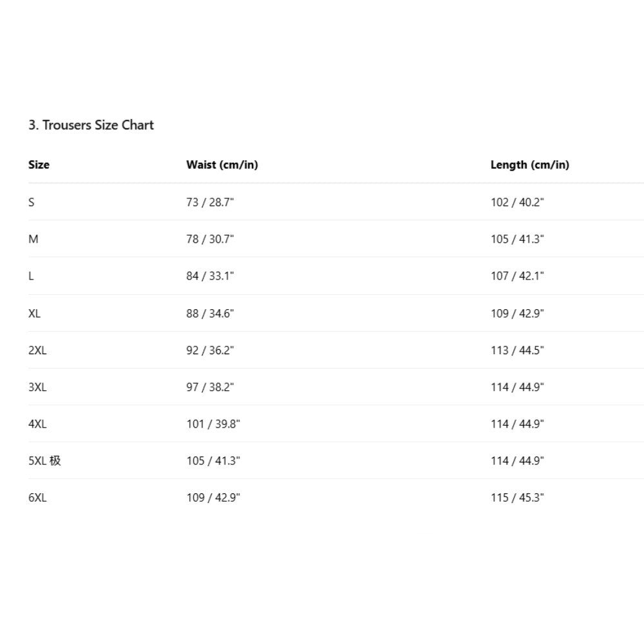Select the S size row label
Image resolution: width=644 pixels, height=644 pixels.
[32, 202]
